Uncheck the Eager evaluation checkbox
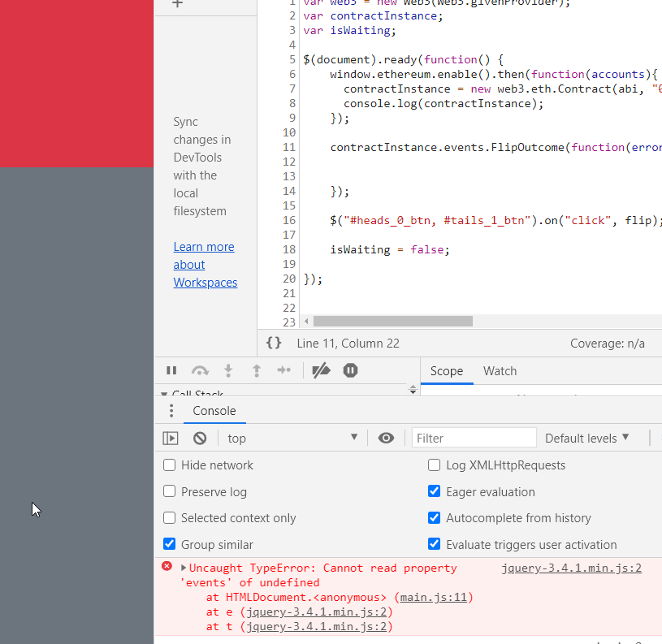This screenshot has height=644, width=662. click(x=434, y=491)
